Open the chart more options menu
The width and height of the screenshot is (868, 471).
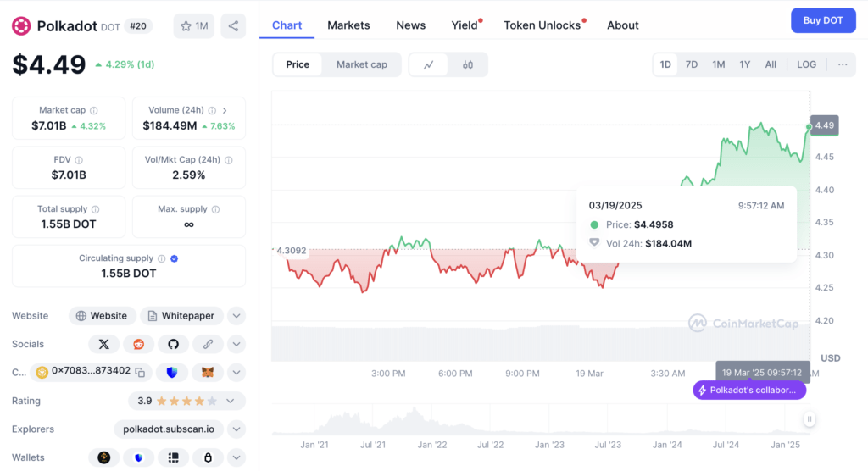(x=843, y=64)
